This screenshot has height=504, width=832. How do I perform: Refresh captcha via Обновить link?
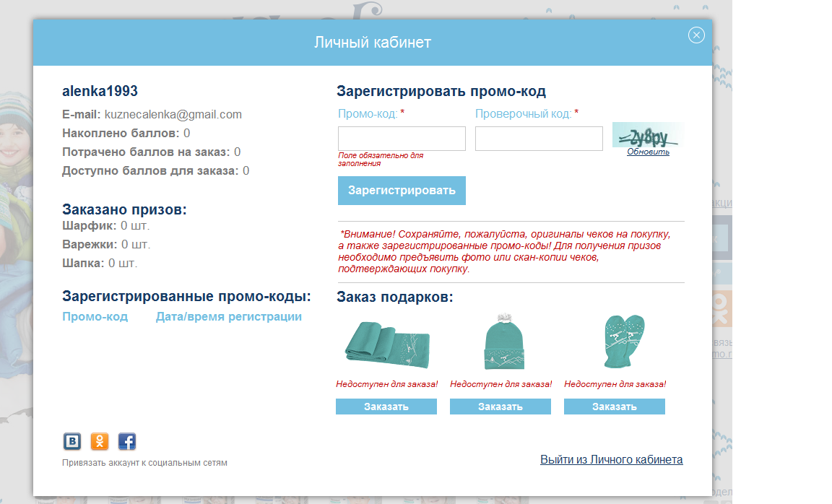point(648,152)
